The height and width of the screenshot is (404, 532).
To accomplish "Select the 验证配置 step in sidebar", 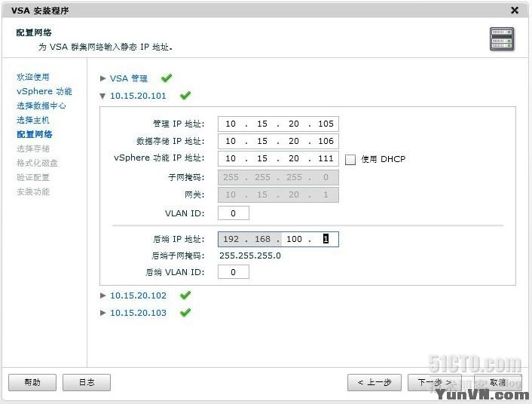I will coord(33,177).
